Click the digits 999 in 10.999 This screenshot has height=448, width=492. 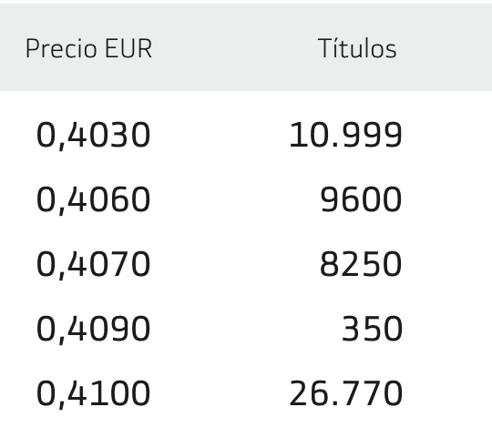(372, 135)
